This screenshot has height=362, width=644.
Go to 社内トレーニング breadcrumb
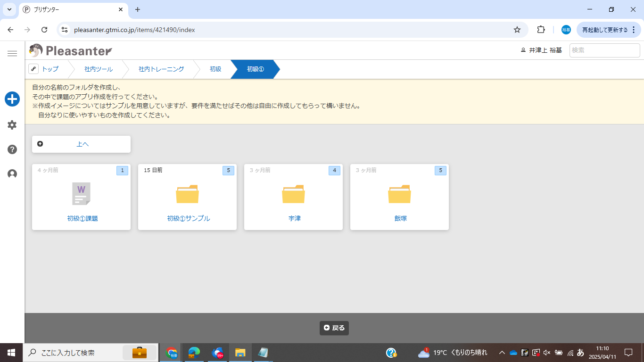[161, 69]
